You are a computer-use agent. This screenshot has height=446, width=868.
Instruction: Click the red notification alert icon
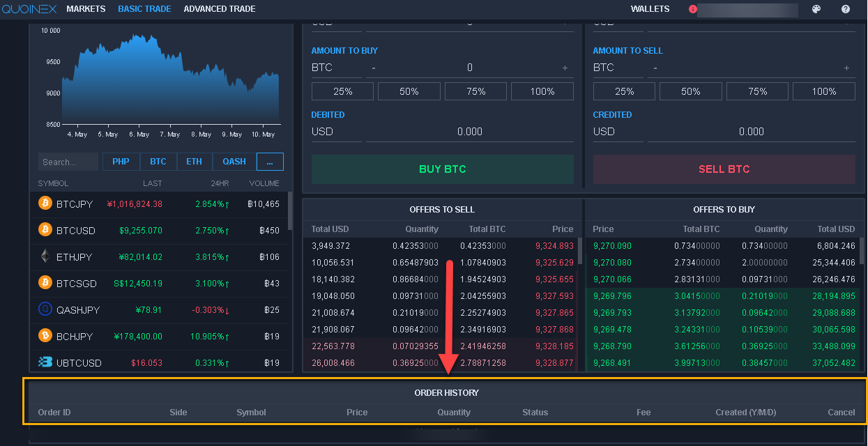tap(692, 10)
